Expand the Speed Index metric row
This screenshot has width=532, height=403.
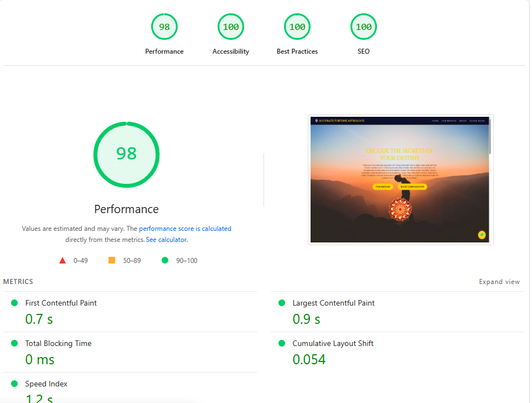click(x=47, y=384)
